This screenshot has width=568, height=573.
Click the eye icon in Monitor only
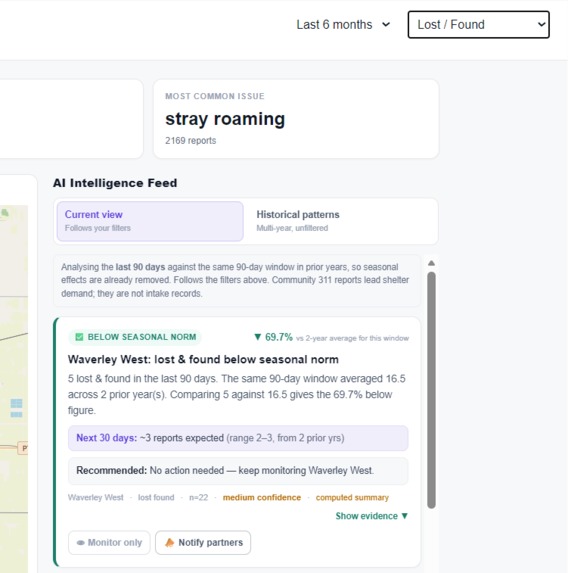(x=80, y=543)
